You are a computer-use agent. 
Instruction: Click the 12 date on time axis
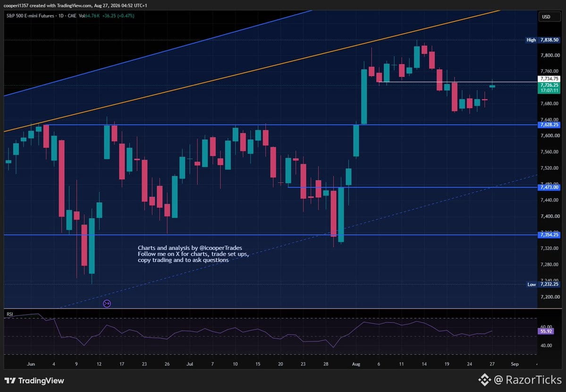[x=99, y=364]
